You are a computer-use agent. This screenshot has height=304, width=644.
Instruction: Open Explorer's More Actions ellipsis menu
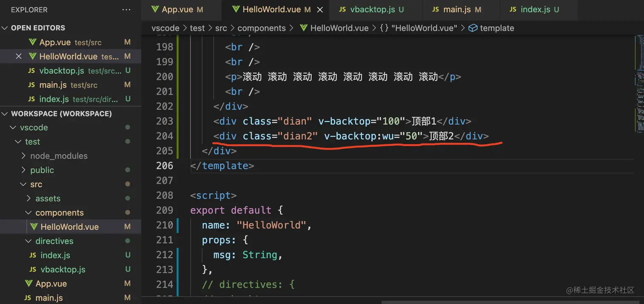126,9
